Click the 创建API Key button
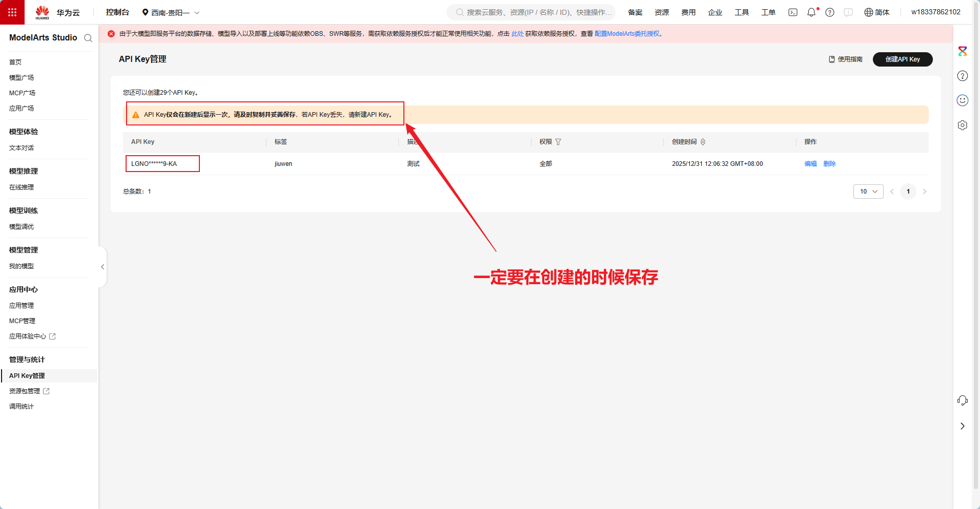 tap(902, 59)
